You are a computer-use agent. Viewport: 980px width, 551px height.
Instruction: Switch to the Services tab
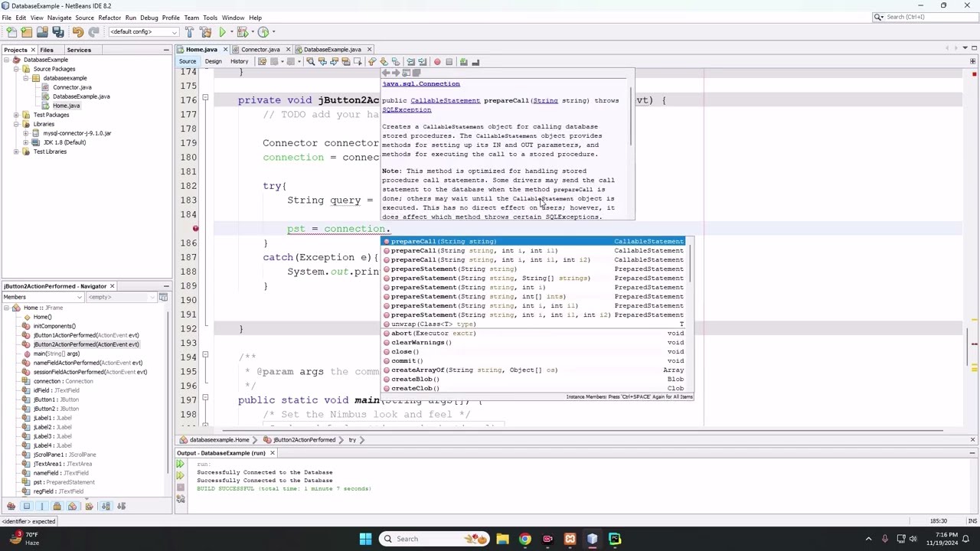tap(78, 50)
